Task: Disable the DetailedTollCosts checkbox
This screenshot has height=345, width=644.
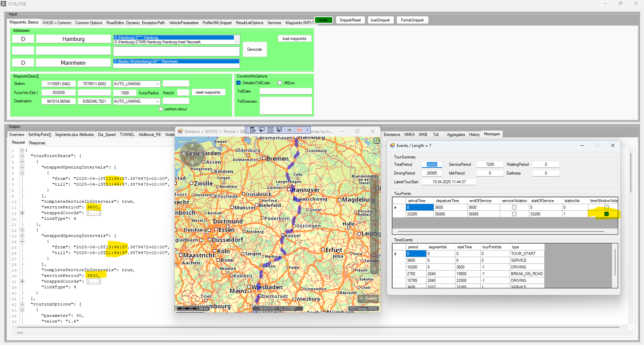Action: pos(239,83)
